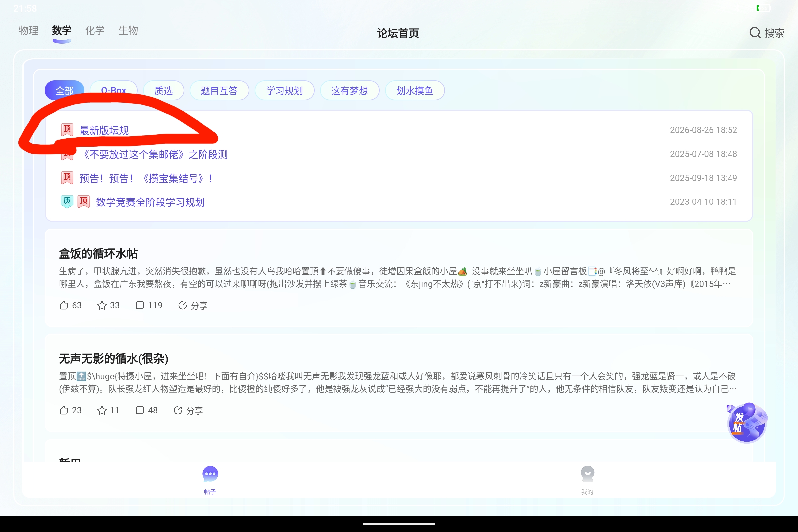Switch to the 生物 forum tab
The image size is (798, 532).
pos(128,30)
